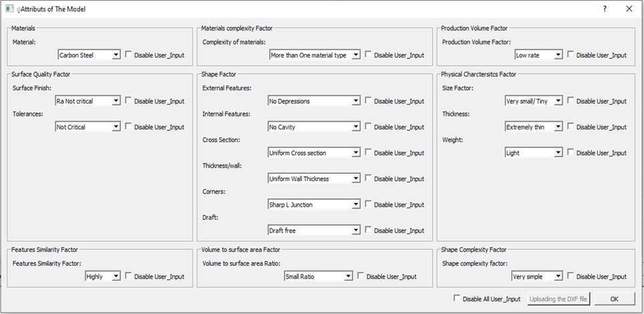Open the Material dropdown showing Carbon Steel
The image size is (644, 314).
tap(88, 55)
